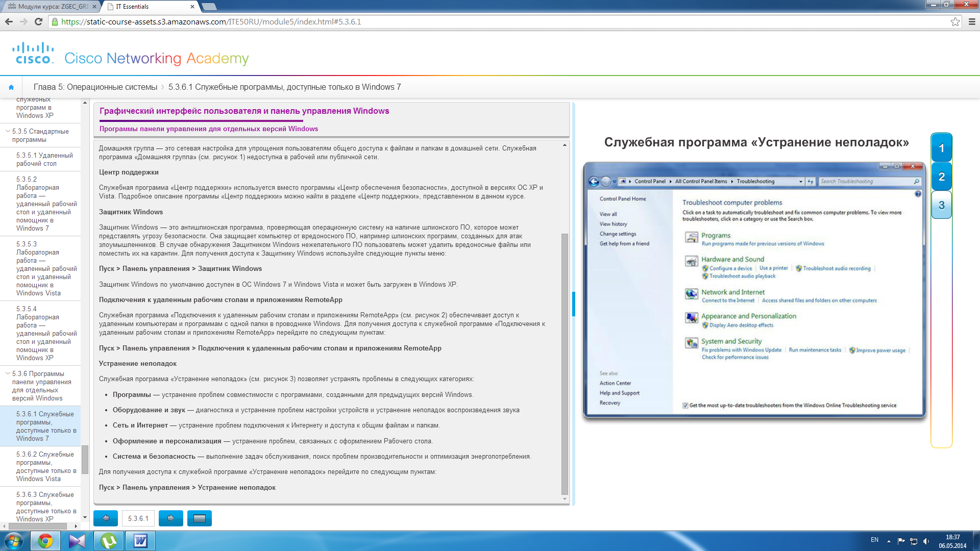Click the Show desktop strip at taskbar end

tap(976, 541)
